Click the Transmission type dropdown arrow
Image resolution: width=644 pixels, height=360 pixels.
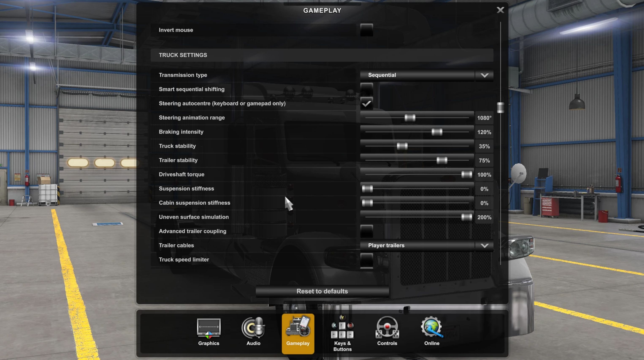pos(484,75)
